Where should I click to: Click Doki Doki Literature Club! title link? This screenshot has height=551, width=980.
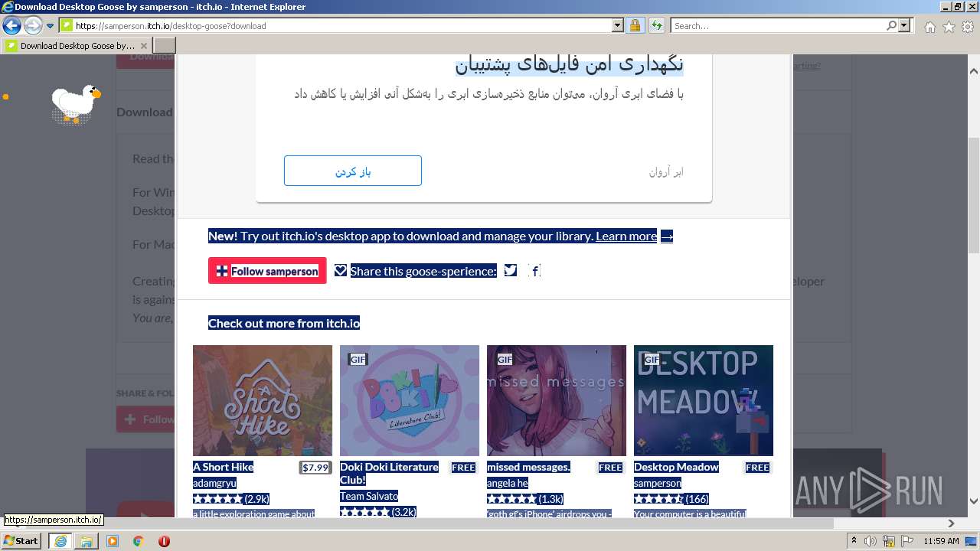pos(389,473)
